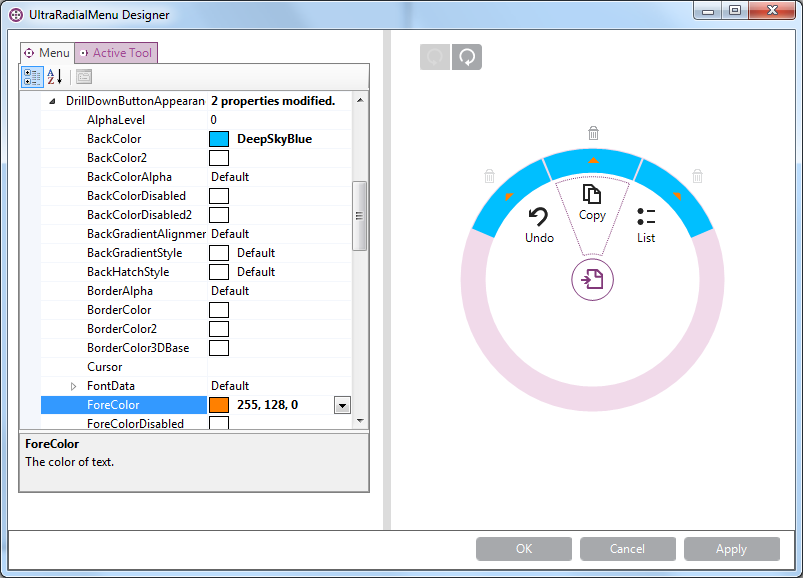The height and width of the screenshot is (578, 803).
Task: Select the Copy tool in the radial menu
Action: click(592, 202)
